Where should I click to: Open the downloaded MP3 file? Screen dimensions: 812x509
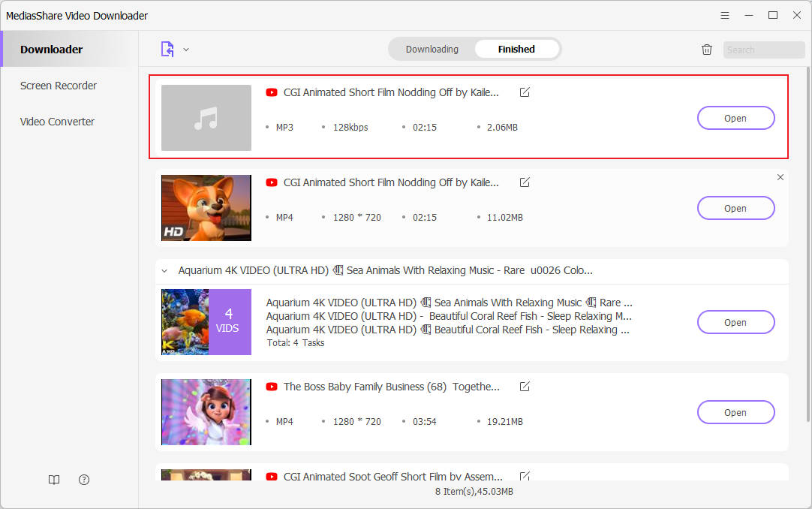[x=735, y=118]
